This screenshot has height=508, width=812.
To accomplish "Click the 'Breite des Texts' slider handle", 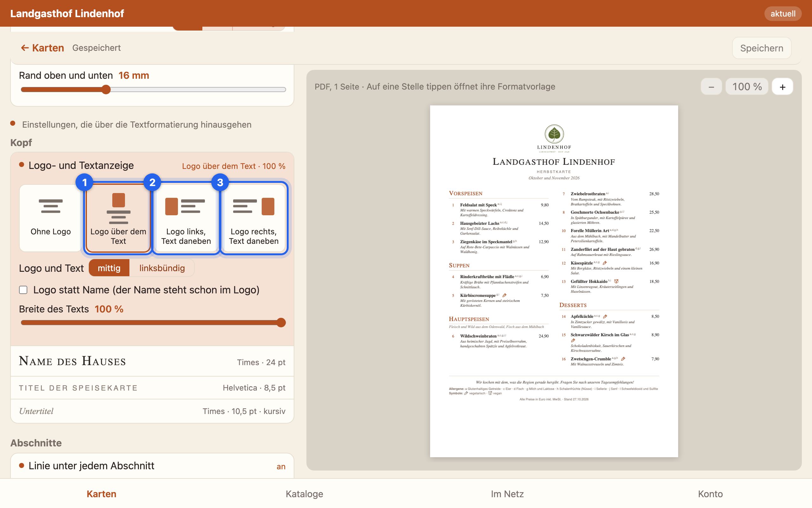I will pos(281,323).
